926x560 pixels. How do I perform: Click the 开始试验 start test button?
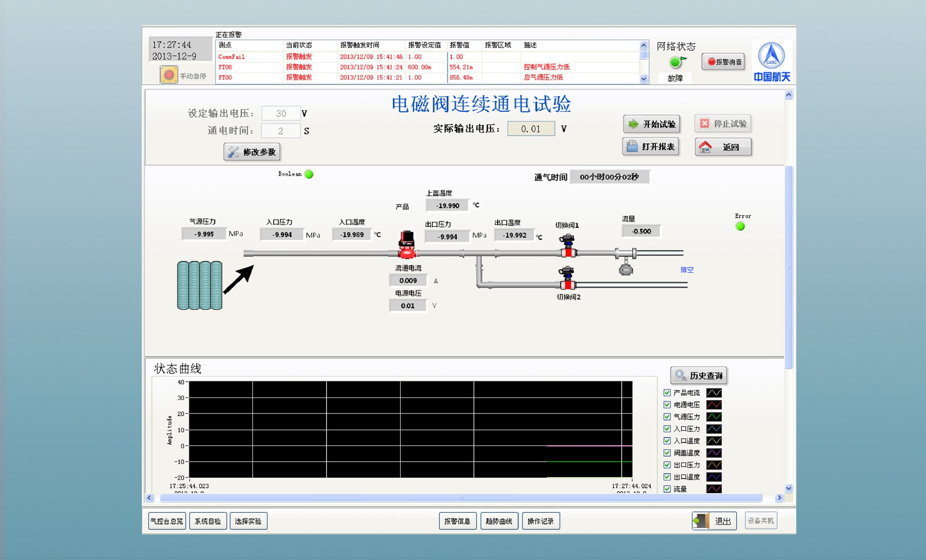(x=652, y=124)
